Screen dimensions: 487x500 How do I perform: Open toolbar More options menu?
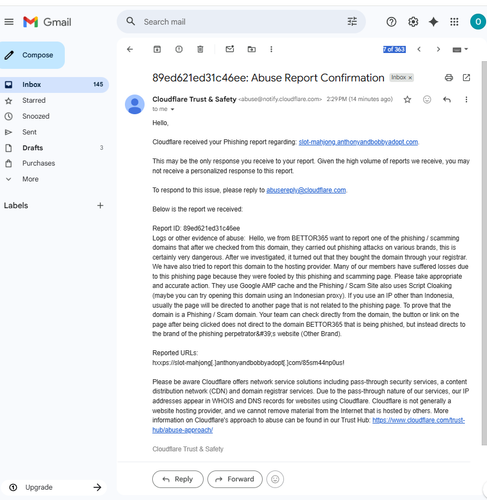271,49
